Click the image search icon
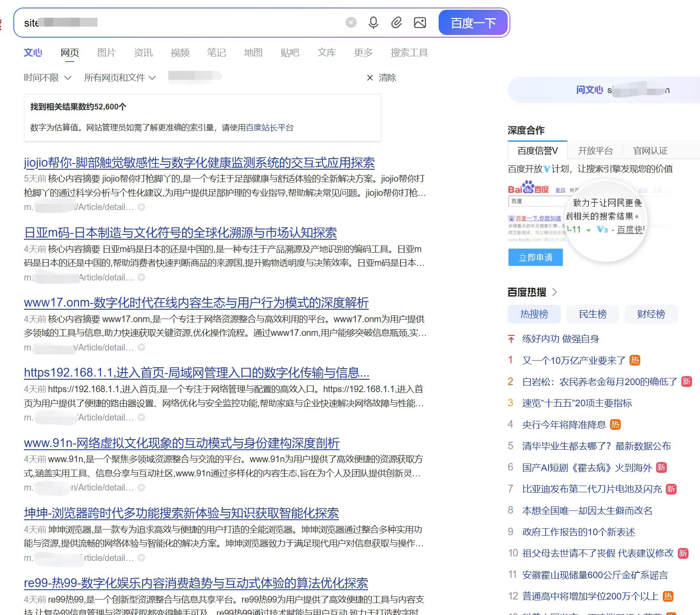700x615 pixels. click(x=420, y=23)
